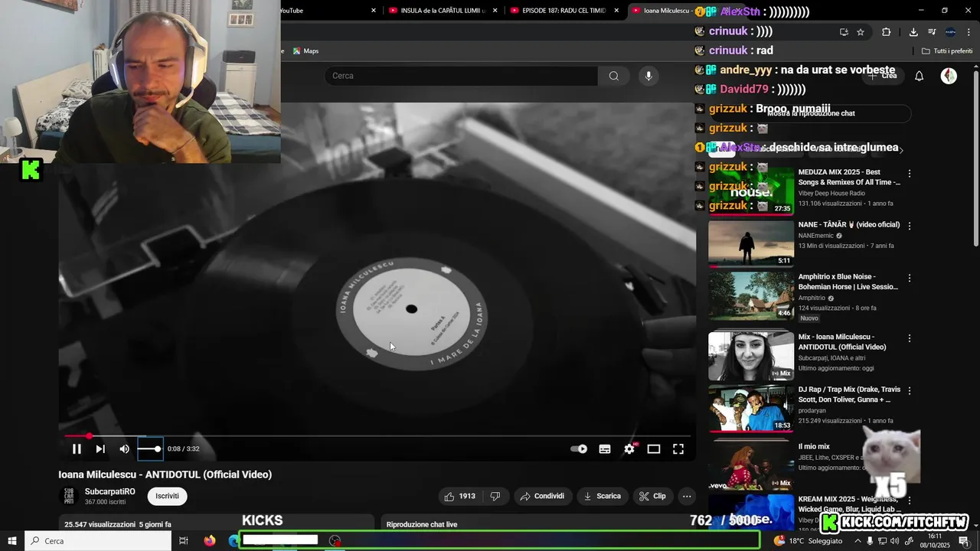This screenshot has width=980, height=551.
Task: Open player settings gear
Action: coord(629,449)
